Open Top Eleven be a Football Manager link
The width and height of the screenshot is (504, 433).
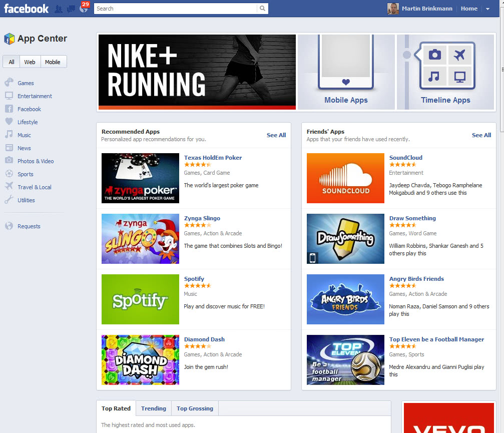(x=436, y=339)
